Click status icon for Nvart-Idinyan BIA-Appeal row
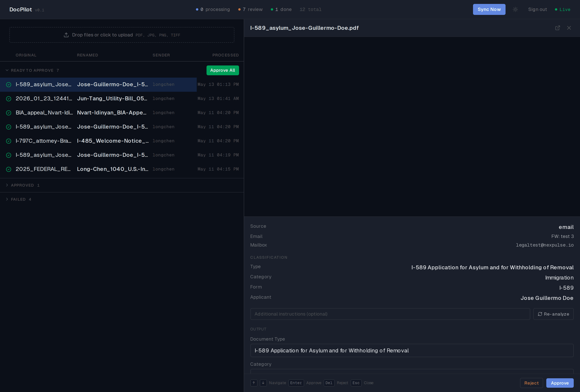The height and width of the screenshot is (392, 580). coord(8,113)
